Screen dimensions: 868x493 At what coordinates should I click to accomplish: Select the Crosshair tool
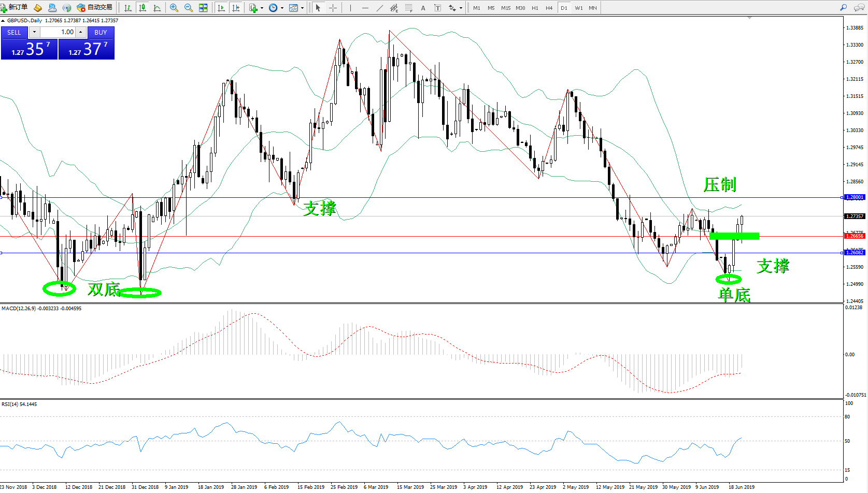click(333, 8)
